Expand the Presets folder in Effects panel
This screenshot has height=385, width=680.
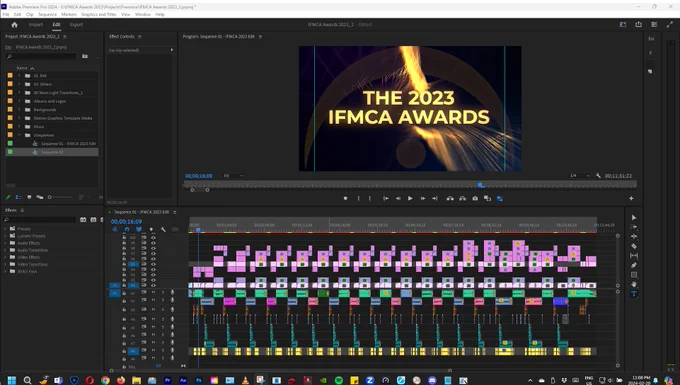[6, 229]
